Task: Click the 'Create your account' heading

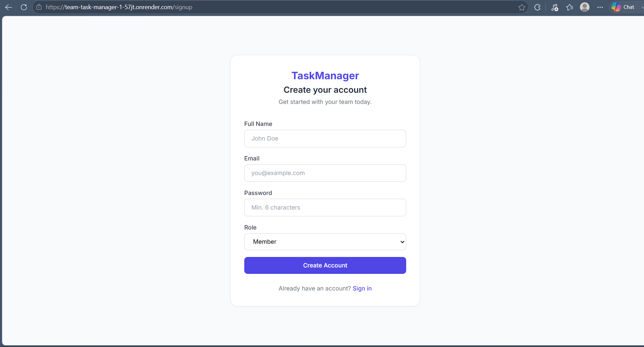Action: coord(325,90)
